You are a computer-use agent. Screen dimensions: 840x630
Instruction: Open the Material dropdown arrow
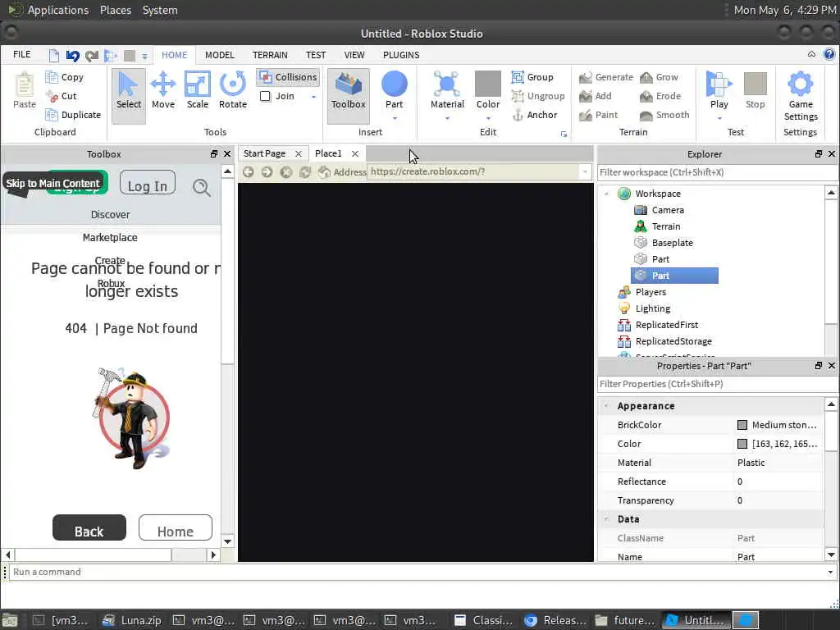(447, 118)
